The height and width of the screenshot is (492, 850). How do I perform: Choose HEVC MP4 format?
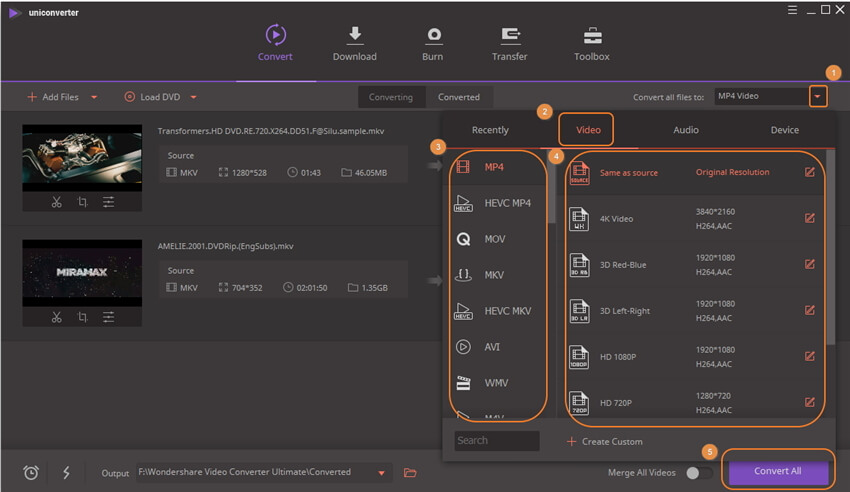(x=495, y=203)
